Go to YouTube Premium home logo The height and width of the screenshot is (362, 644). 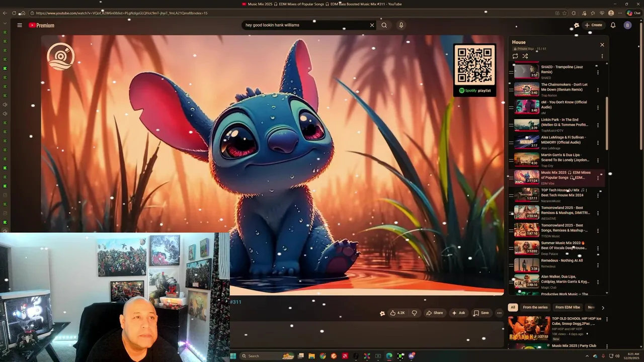coord(41,25)
